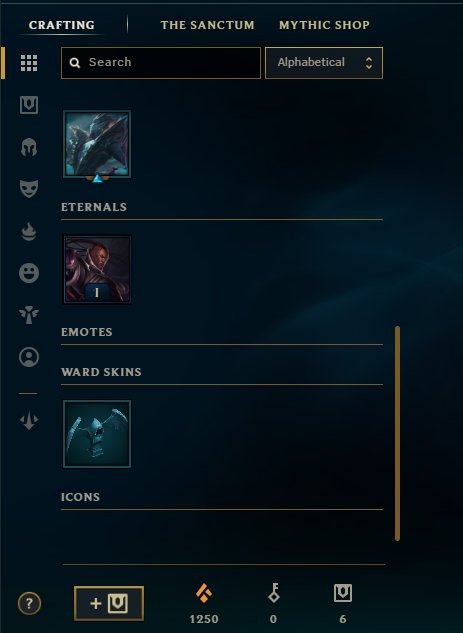Open the Mythic Shop tab
The width and height of the screenshot is (463, 633).
pyautogui.click(x=324, y=25)
